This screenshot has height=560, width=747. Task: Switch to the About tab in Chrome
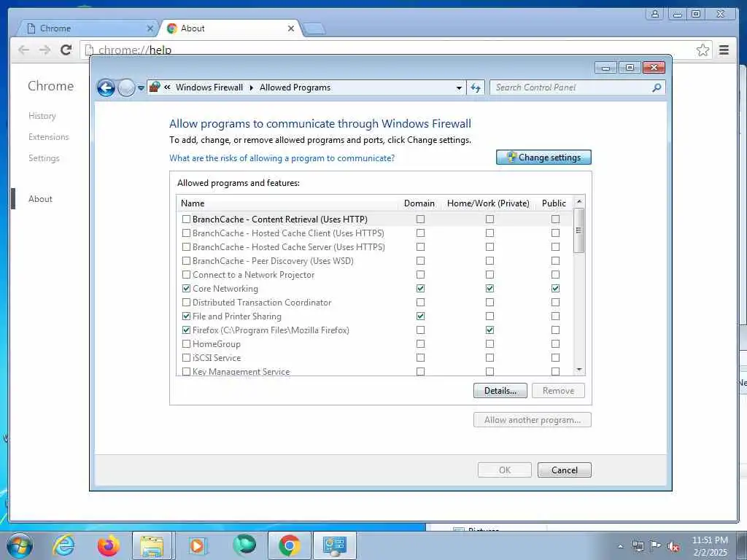(230, 28)
